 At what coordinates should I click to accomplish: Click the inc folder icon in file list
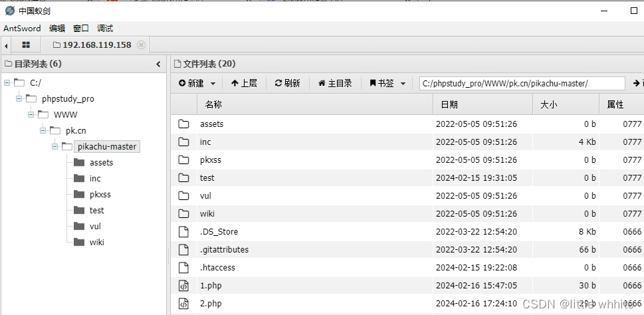(x=183, y=142)
